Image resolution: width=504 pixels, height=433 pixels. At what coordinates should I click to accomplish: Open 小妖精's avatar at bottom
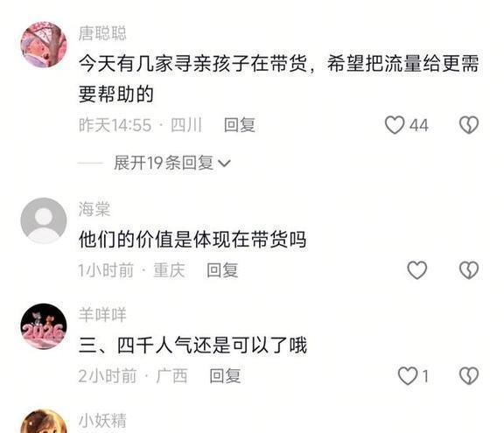click(x=44, y=421)
